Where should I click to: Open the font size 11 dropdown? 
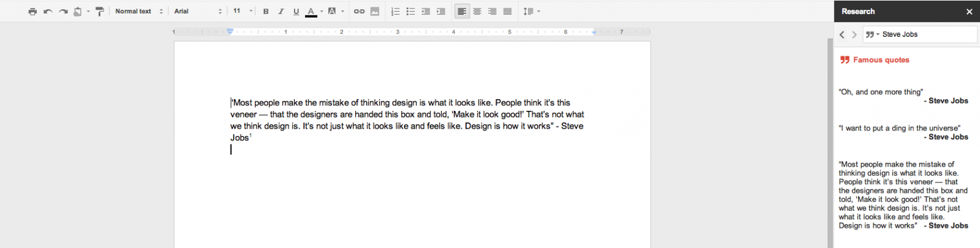click(x=243, y=12)
